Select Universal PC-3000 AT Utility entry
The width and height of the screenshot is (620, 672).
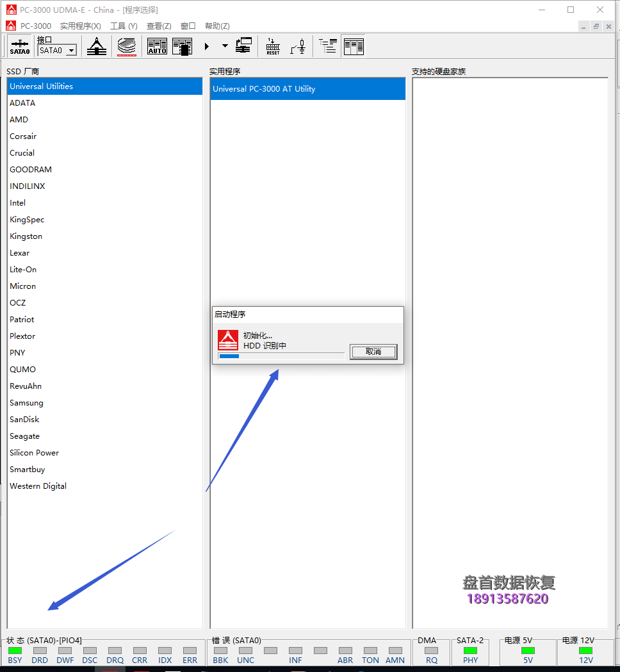point(307,89)
